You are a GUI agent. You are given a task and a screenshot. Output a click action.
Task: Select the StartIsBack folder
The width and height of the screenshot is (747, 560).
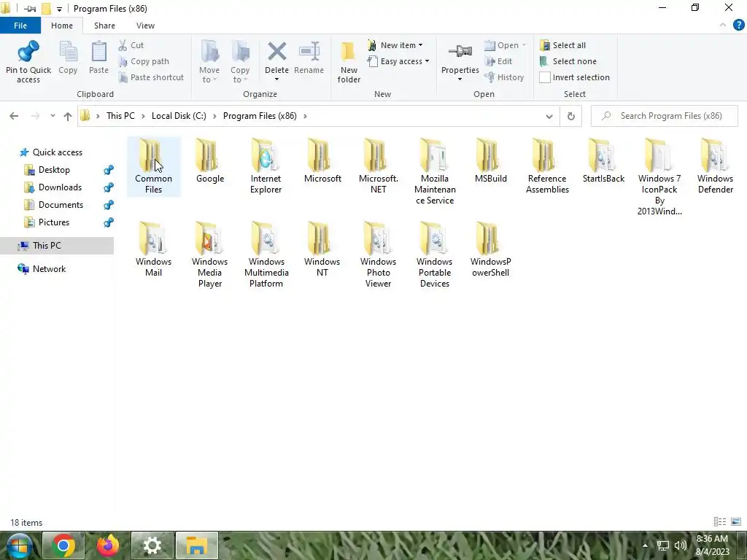pyautogui.click(x=603, y=161)
